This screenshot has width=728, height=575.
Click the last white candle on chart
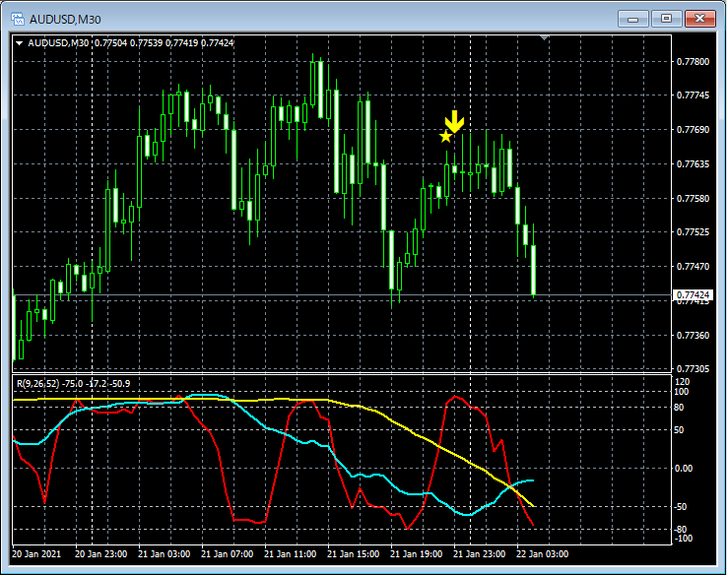coord(533,270)
